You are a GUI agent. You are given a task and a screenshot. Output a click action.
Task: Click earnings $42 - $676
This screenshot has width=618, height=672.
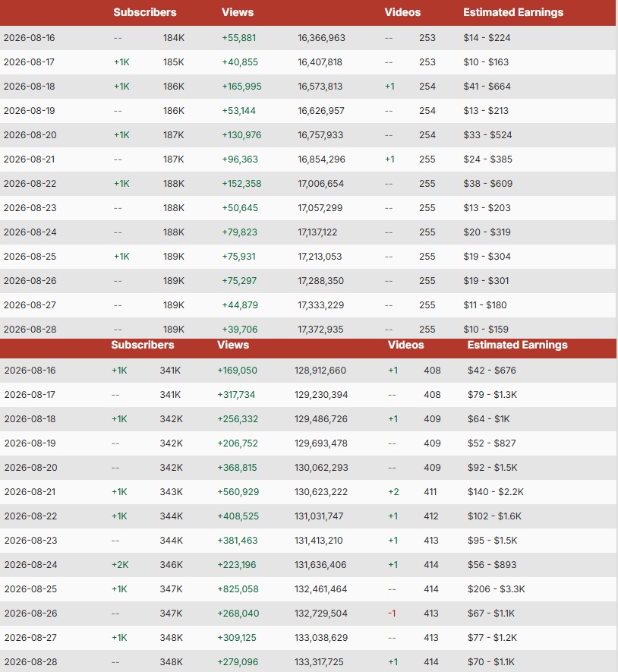[x=491, y=371]
